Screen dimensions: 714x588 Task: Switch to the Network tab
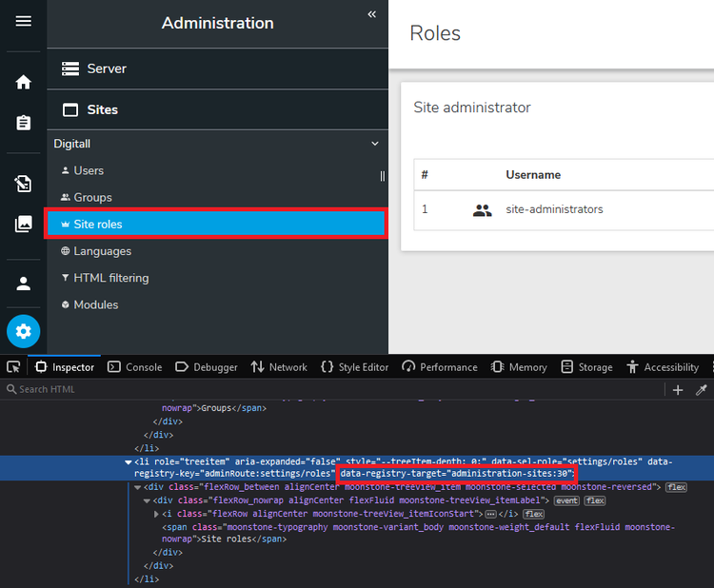coord(279,367)
